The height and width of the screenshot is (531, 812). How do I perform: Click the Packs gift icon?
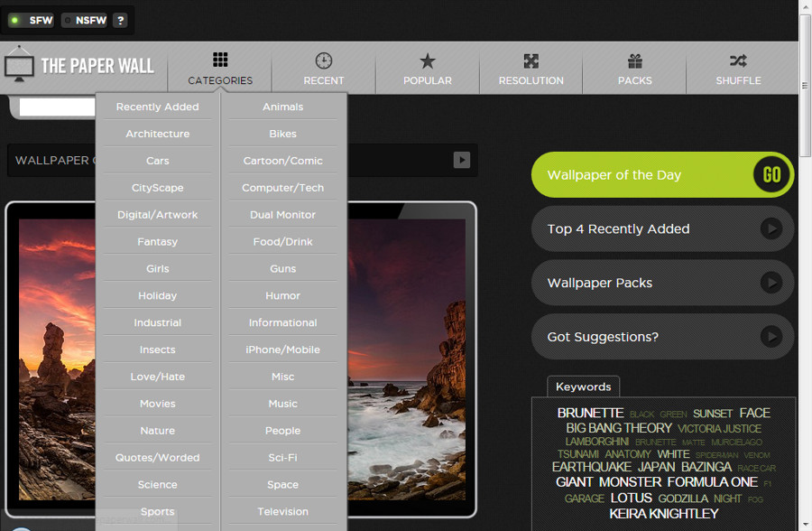(x=635, y=61)
